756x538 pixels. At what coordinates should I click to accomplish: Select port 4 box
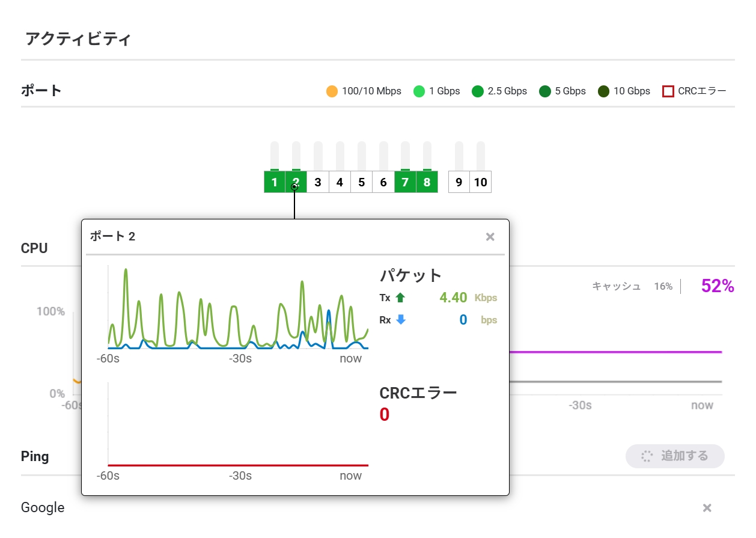tap(340, 182)
